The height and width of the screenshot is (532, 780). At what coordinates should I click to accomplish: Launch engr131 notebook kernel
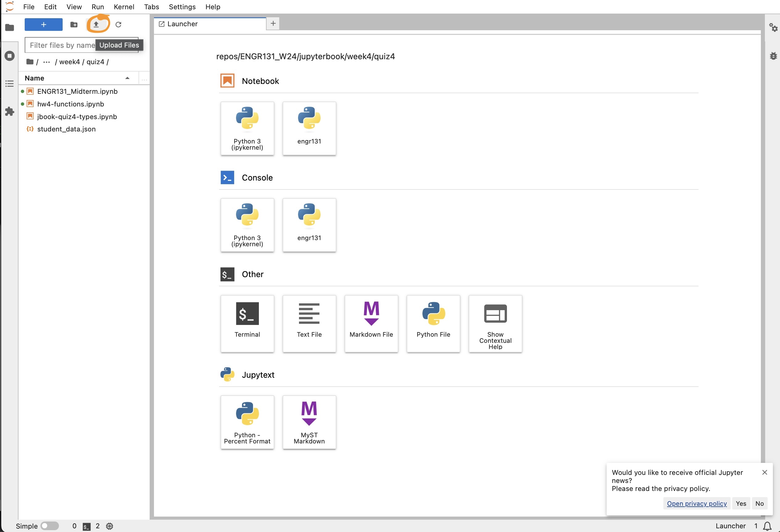point(309,129)
